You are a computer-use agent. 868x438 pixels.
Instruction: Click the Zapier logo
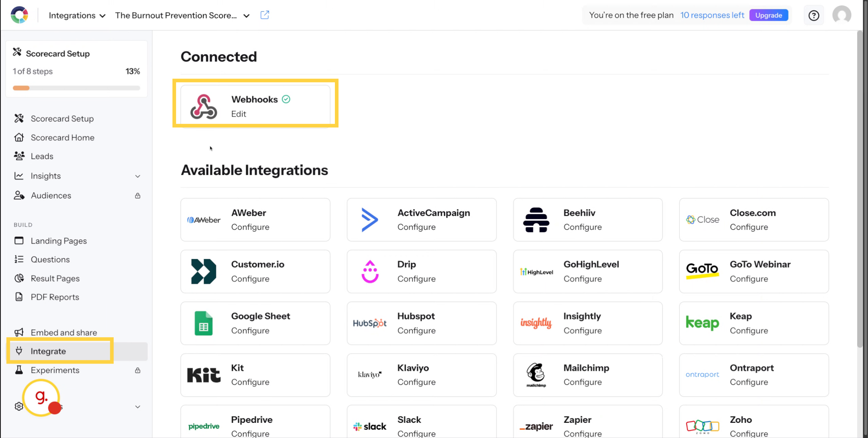[x=536, y=426]
